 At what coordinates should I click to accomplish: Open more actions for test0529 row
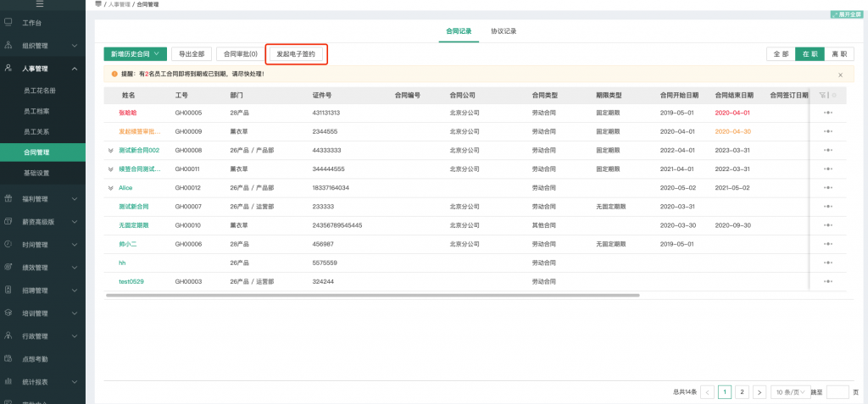click(x=828, y=282)
